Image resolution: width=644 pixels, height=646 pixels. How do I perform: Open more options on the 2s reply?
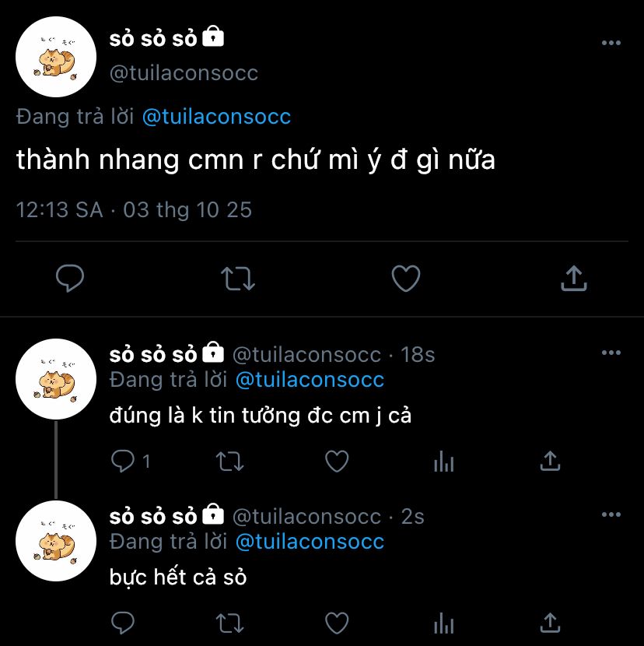coord(611,514)
